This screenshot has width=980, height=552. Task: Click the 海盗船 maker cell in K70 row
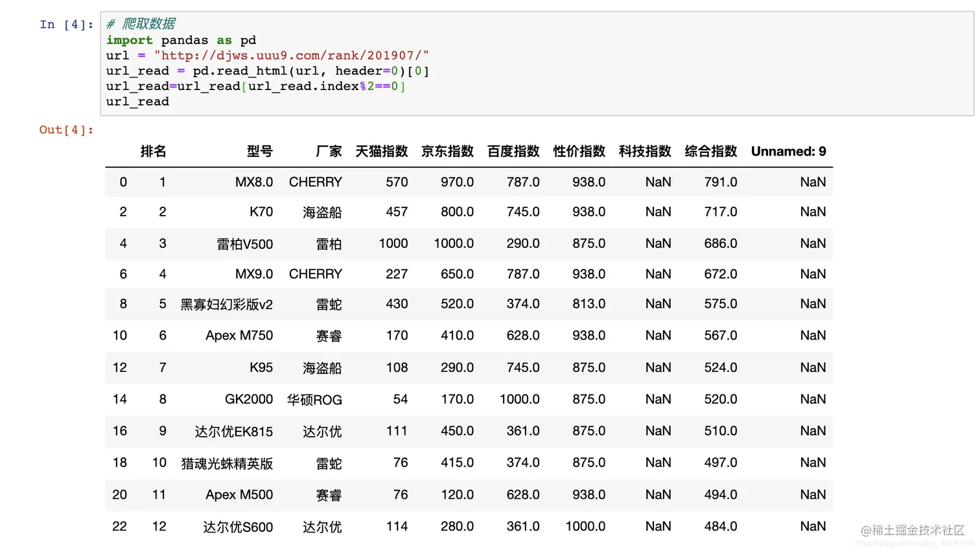pos(322,212)
